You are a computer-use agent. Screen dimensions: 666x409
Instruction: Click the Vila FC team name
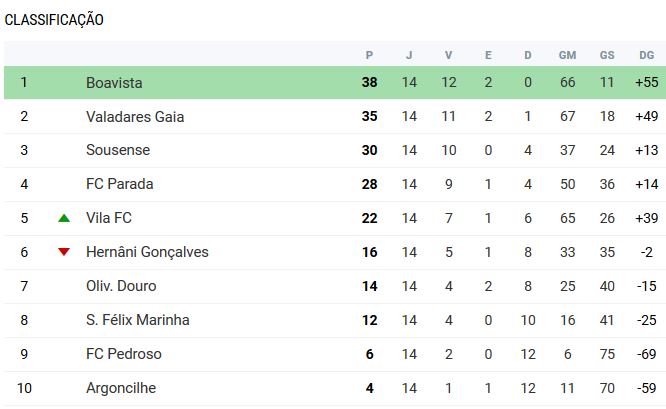109,218
